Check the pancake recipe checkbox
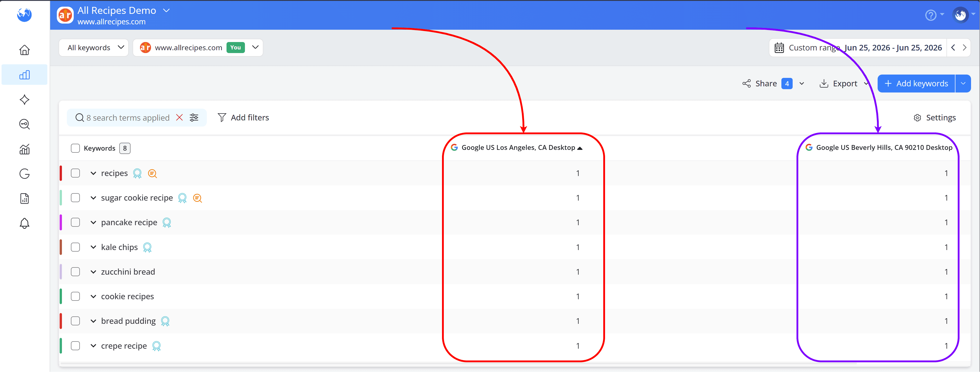 (x=75, y=222)
